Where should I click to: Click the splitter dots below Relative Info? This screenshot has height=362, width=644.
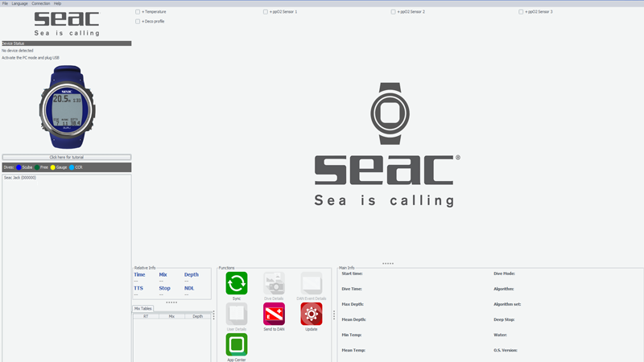171,302
